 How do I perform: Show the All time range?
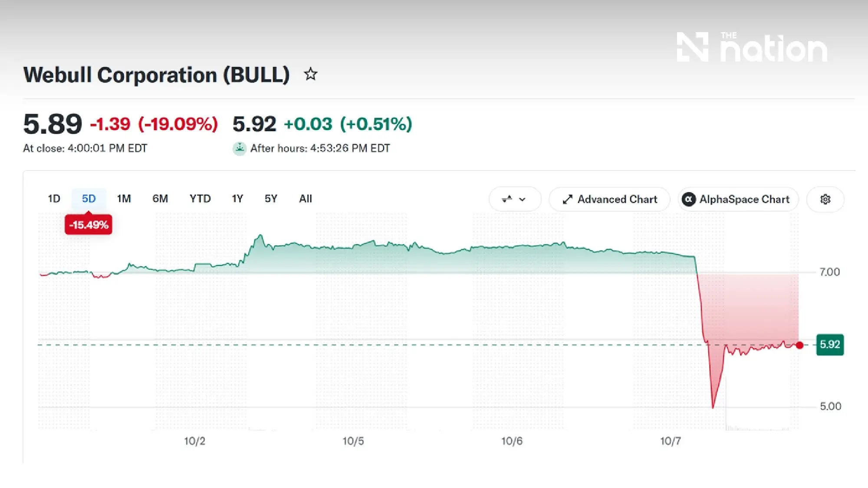(x=306, y=199)
